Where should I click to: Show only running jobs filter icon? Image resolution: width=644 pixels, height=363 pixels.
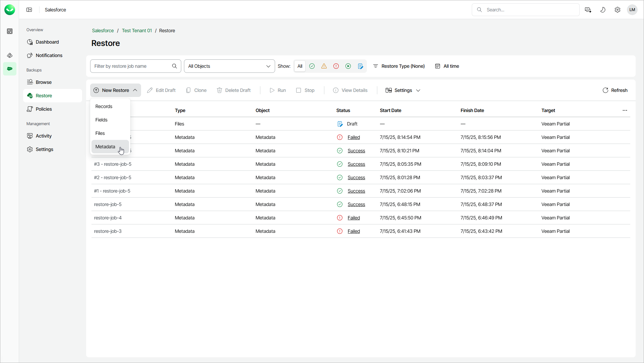coord(348,66)
